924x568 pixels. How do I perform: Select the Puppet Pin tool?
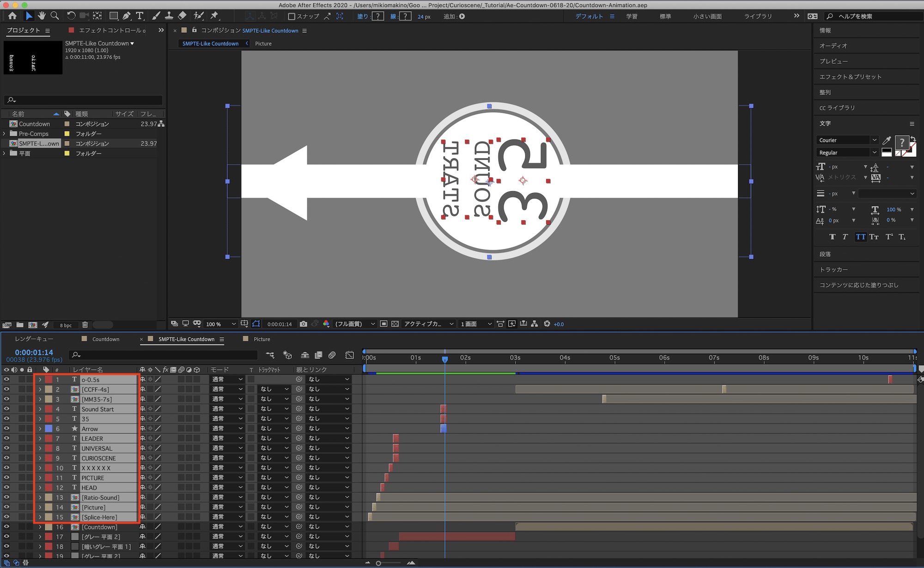(x=214, y=16)
